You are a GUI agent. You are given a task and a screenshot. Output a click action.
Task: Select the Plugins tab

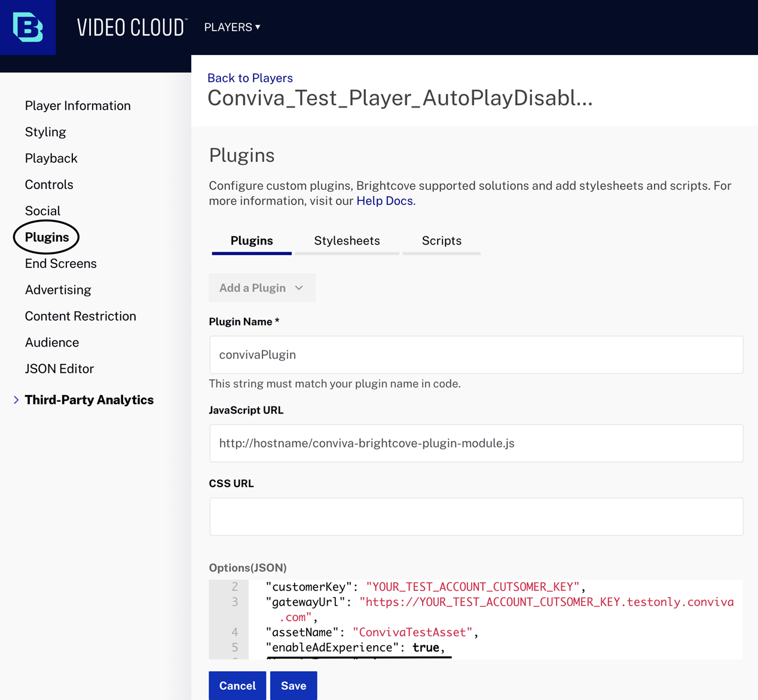tap(252, 241)
